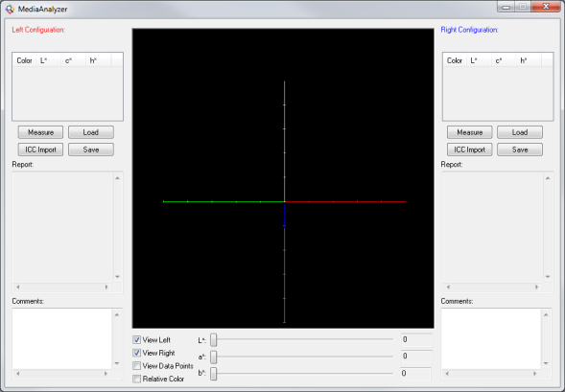Viewport: 565px width, 392px height.
Task: Import ICC profile for left configuration
Action: coord(40,150)
